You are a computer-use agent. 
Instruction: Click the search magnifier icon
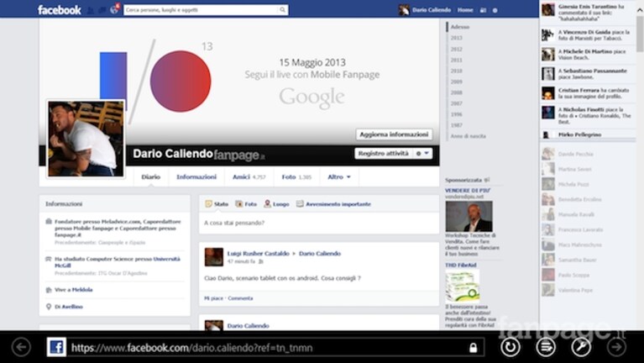pos(282,10)
